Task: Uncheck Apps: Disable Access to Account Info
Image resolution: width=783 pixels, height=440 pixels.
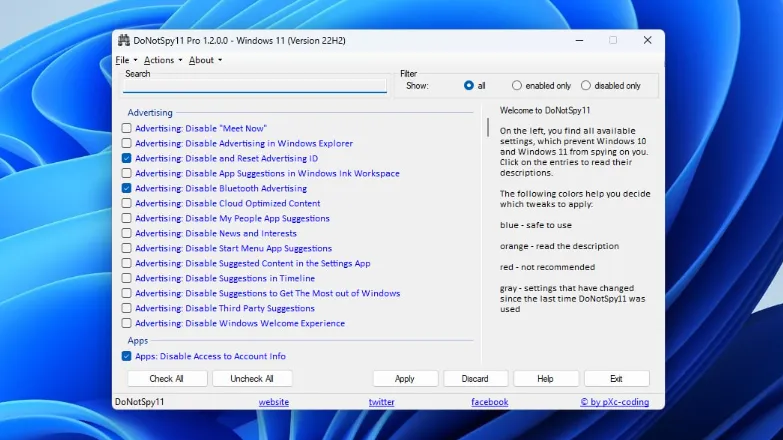Action: pos(126,356)
